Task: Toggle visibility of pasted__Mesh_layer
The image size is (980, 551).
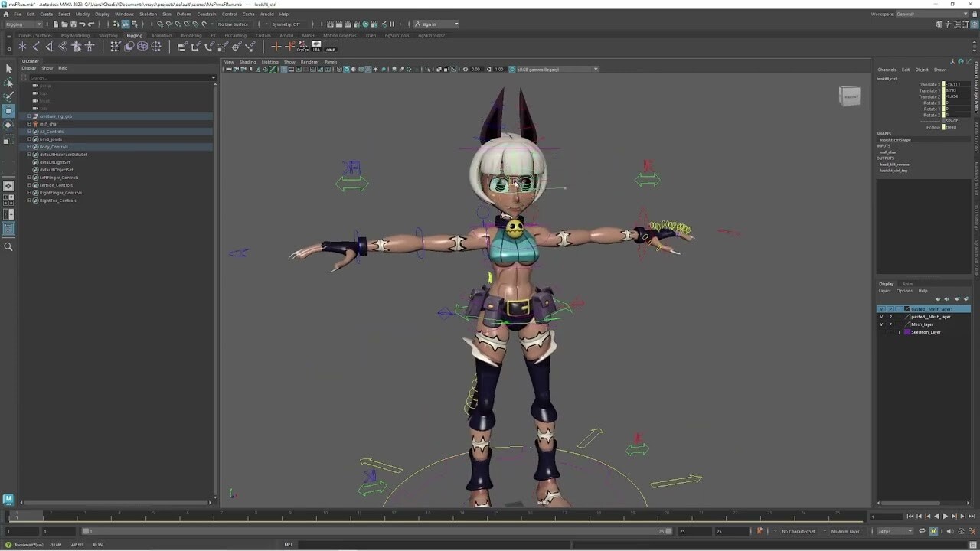Action: tap(881, 317)
